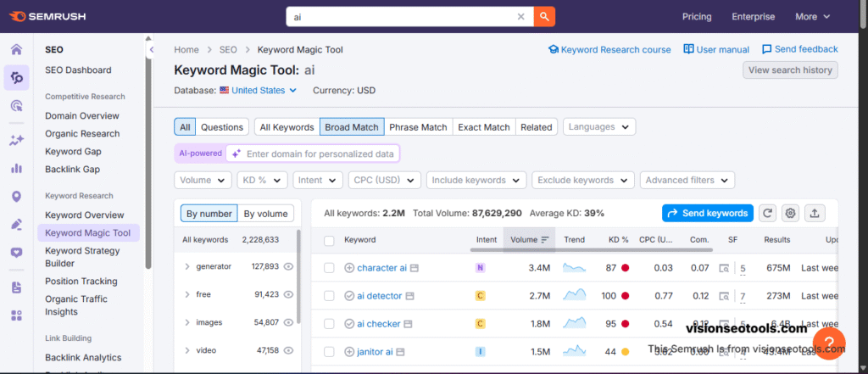The width and height of the screenshot is (868, 374).
Task: View SERP features icon in character ai row
Action: click(x=724, y=268)
